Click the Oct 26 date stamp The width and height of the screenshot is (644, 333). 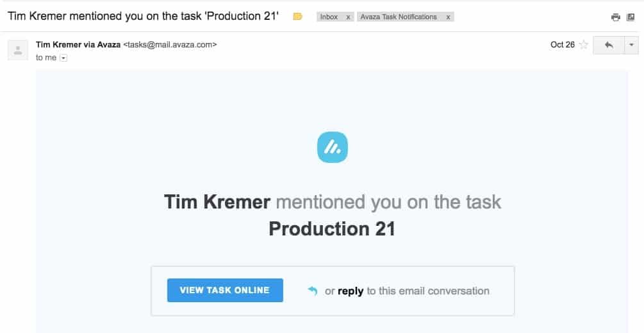coord(562,45)
